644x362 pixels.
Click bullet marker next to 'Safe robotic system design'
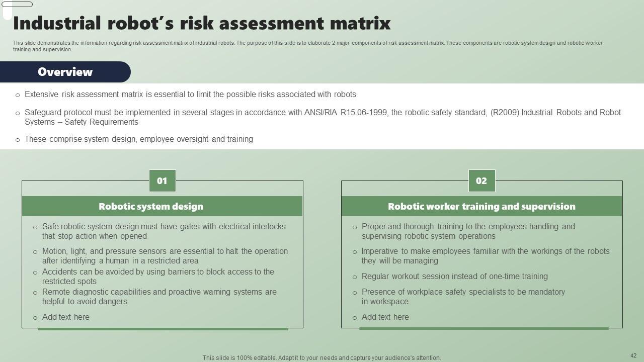(35, 227)
